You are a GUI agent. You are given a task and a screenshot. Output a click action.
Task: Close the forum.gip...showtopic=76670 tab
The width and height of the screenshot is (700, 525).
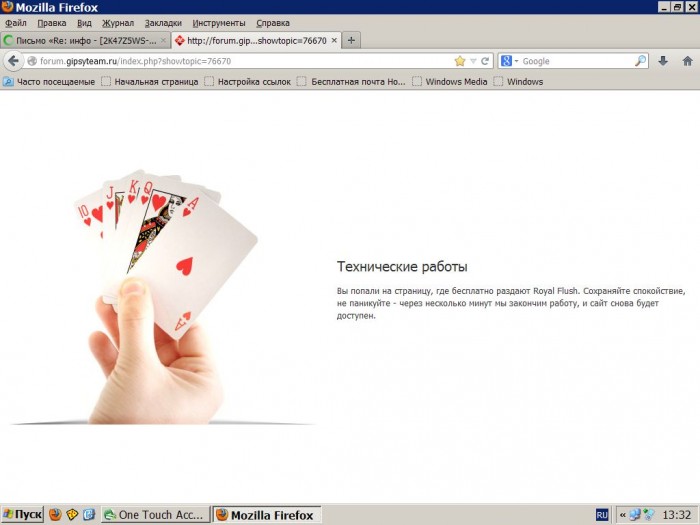tap(334, 41)
